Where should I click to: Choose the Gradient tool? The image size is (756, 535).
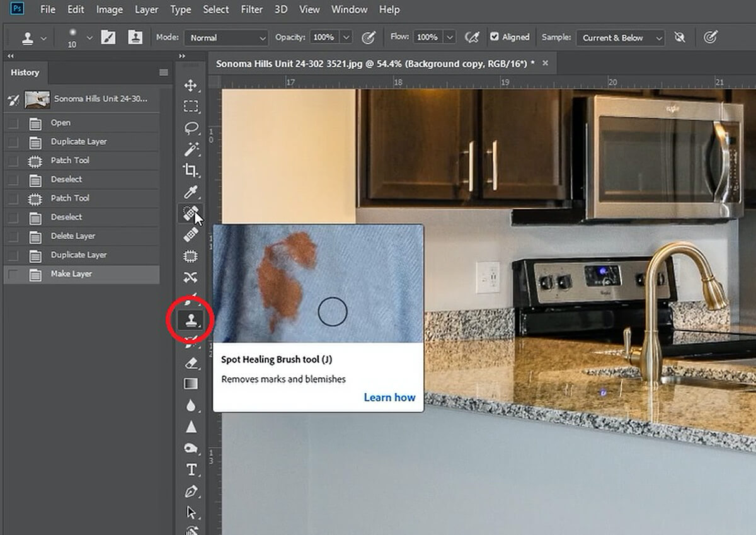pos(190,384)
